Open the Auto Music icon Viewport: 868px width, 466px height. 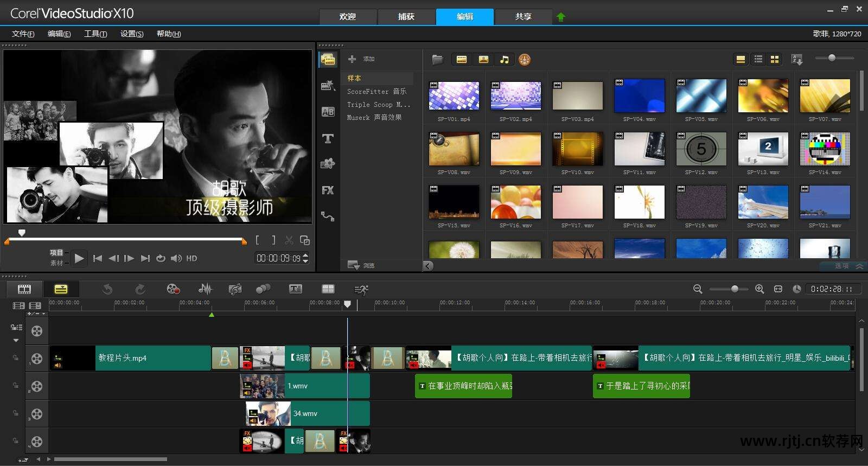(x=235, y=289)
